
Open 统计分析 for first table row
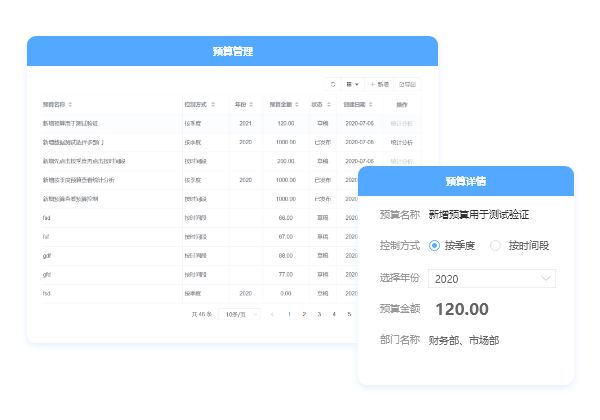coord(402,123)
